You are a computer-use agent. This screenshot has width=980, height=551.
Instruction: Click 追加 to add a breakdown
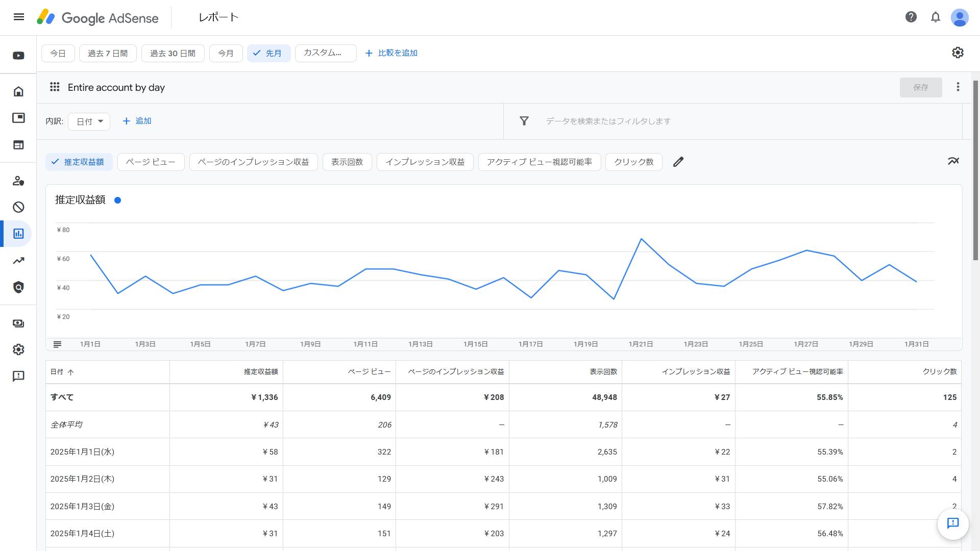137,121
